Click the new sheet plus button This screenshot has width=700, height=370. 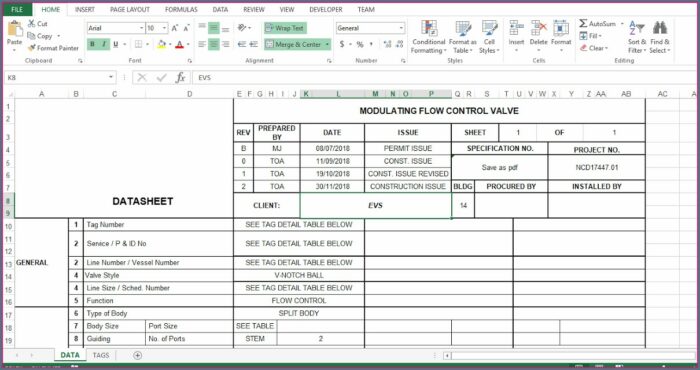138,355
